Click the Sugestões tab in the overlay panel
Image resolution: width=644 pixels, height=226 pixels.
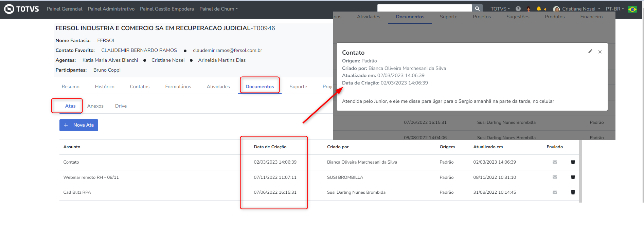tap(518, 17)
